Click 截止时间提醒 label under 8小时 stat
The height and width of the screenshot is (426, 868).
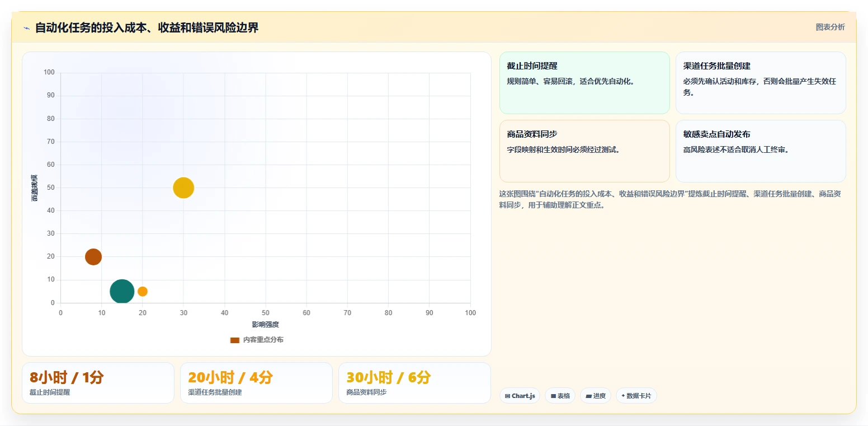(50, 392)
